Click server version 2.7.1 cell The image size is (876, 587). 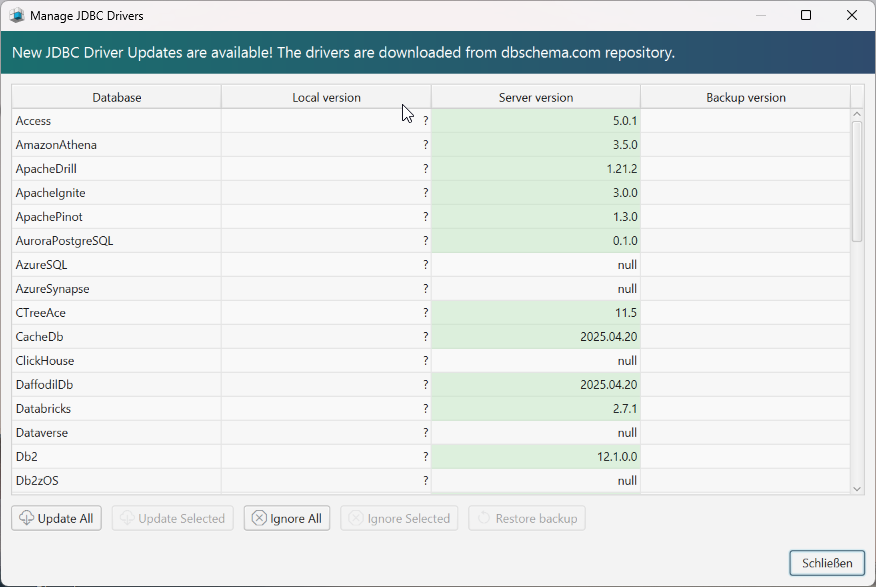click(x=536, y=409)
